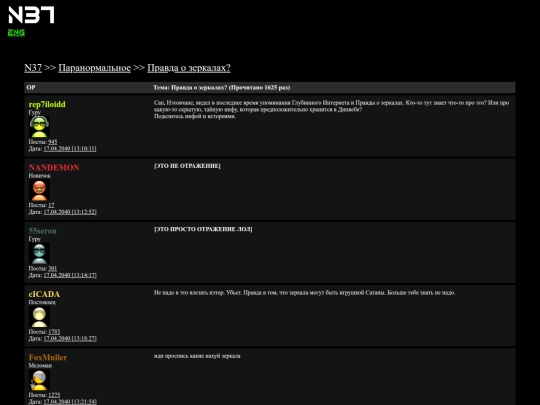Viewport: 540px width, 405px height.
Task: Open 55seron's user profile name
Action: [43, 231]
